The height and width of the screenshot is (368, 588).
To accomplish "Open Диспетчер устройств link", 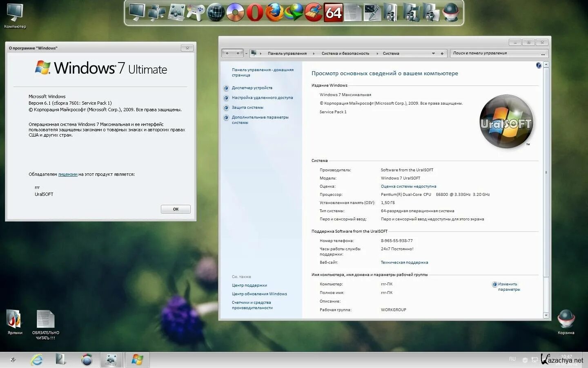I will (x=252, y=88).
